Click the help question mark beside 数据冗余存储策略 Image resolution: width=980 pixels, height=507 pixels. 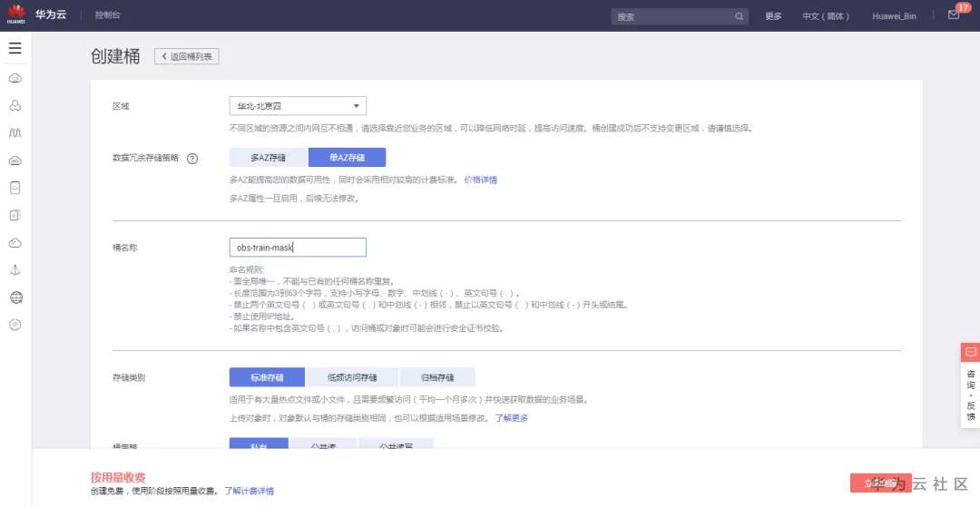pyautogui.click(x=192, y=158)
